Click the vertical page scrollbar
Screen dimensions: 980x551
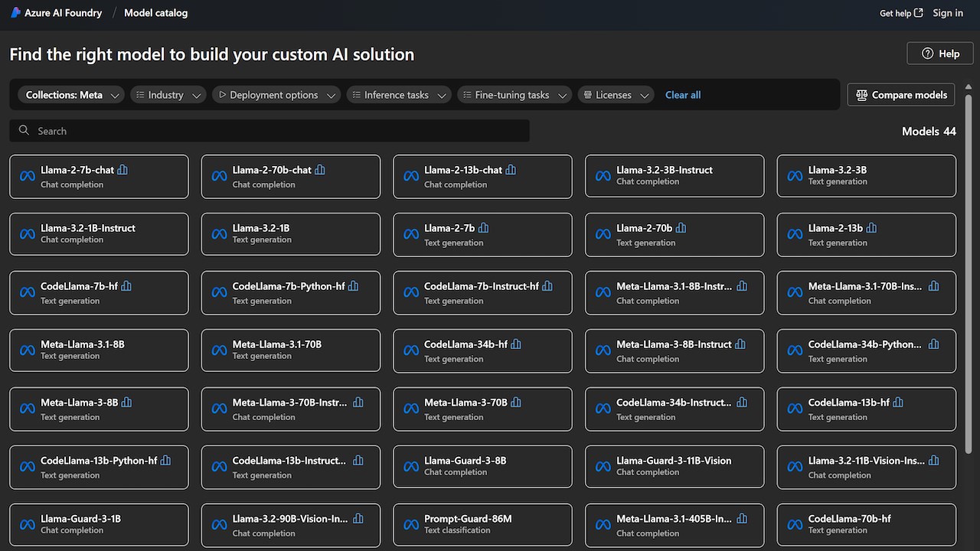click(x=969, y=230)
